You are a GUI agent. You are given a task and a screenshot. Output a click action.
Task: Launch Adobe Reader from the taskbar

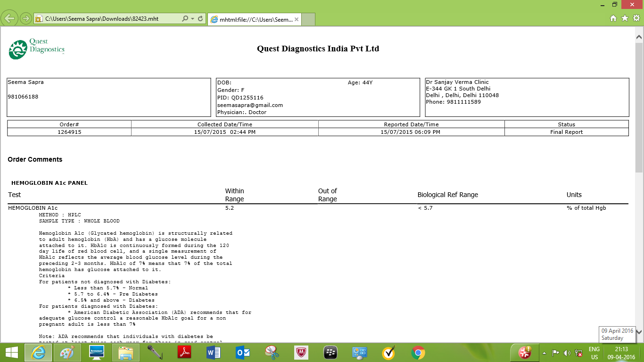tap(184, 353)
